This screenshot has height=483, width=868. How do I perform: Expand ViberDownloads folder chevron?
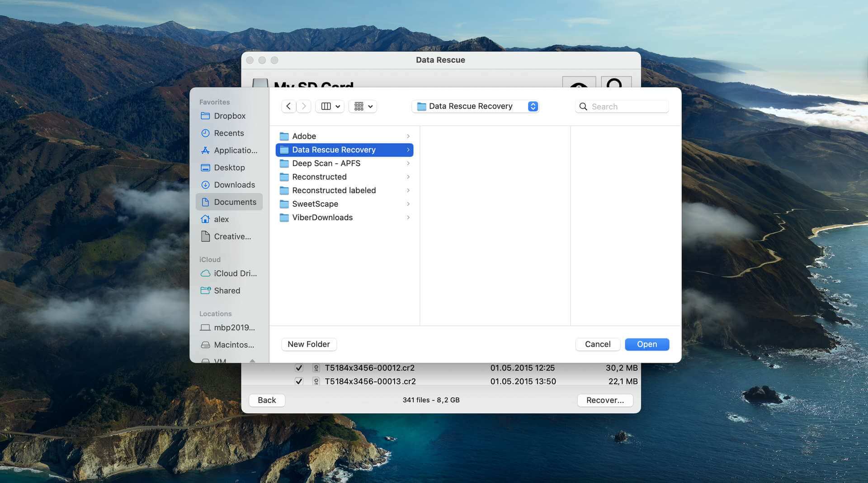coord(408,218)
